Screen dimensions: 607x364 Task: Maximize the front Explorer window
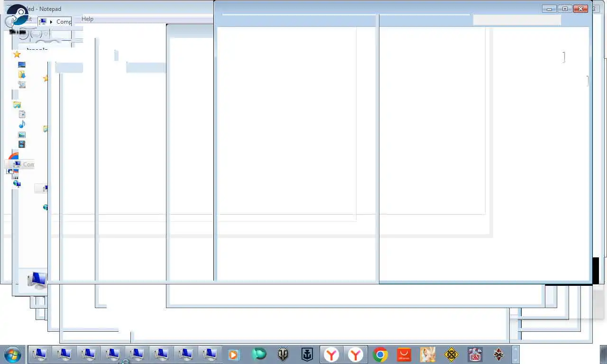(x=565, y=9)
